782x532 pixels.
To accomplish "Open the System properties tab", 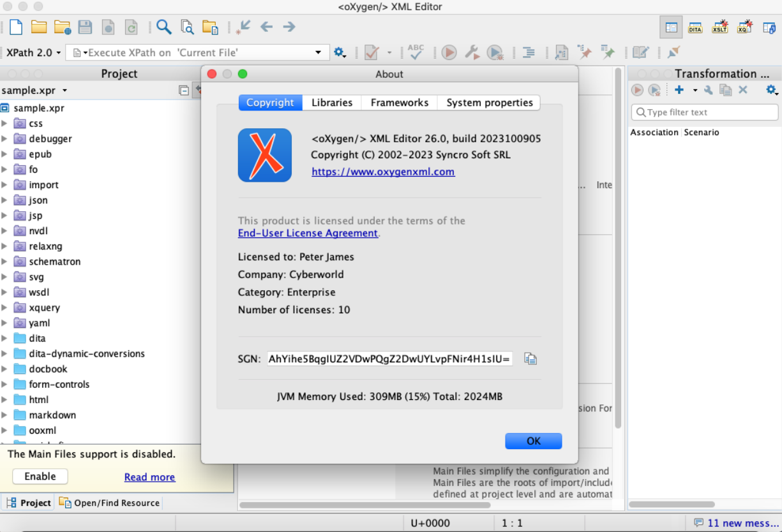I will [489, 103].
